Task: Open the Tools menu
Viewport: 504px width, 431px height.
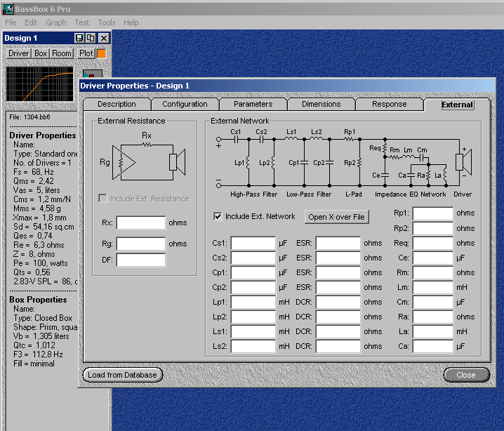Action: 107,22
